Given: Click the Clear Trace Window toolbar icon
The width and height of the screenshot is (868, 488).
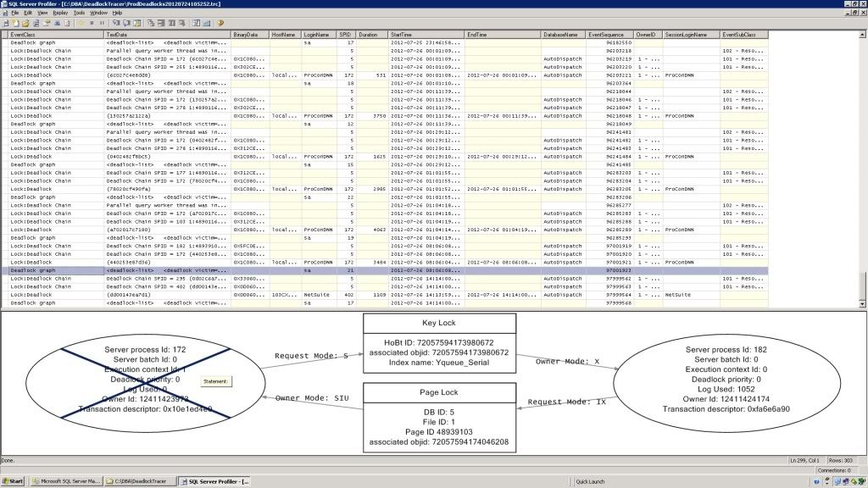Looking at the screenshot, I should tap(68, 23).
